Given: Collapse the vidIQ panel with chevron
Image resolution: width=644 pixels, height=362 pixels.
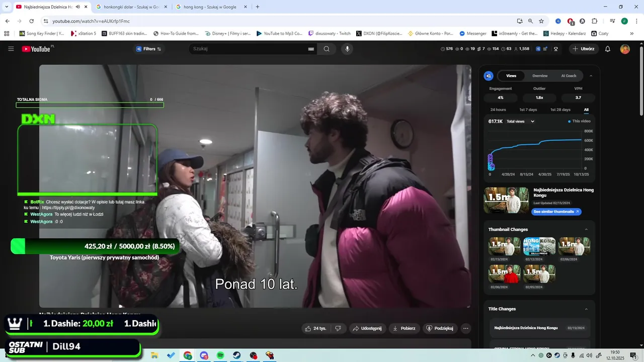Looking at the screenshot, I should pos(591,76).
